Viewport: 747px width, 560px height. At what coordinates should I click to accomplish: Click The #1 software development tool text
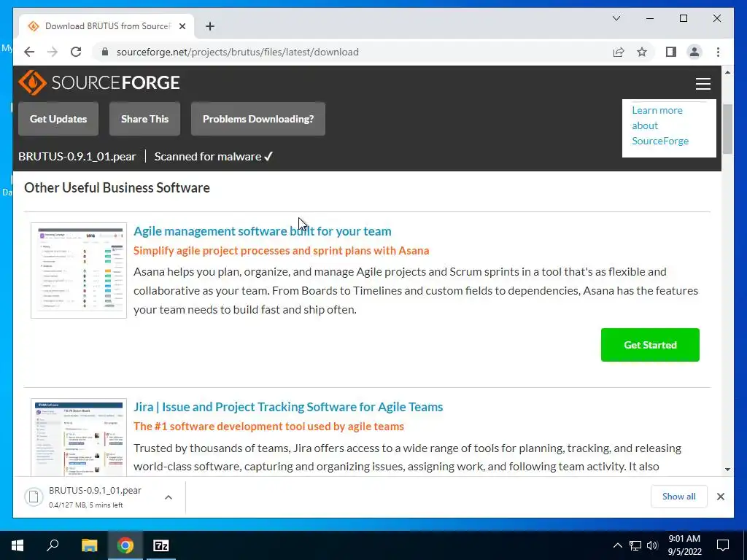(268, 426)
